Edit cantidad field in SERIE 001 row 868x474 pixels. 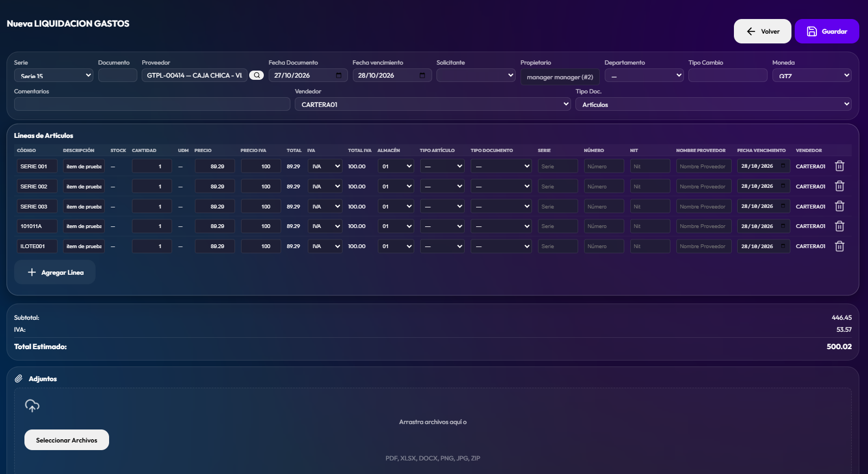[151, 166]
